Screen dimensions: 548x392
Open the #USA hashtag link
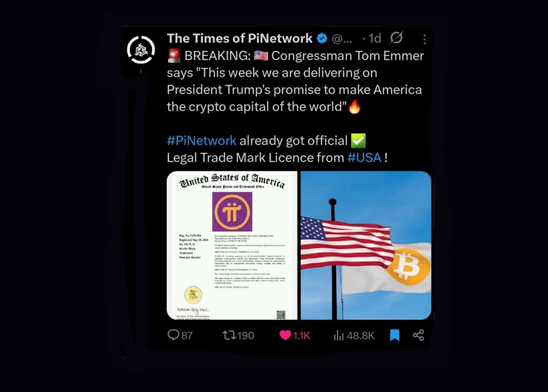point(364,158)
